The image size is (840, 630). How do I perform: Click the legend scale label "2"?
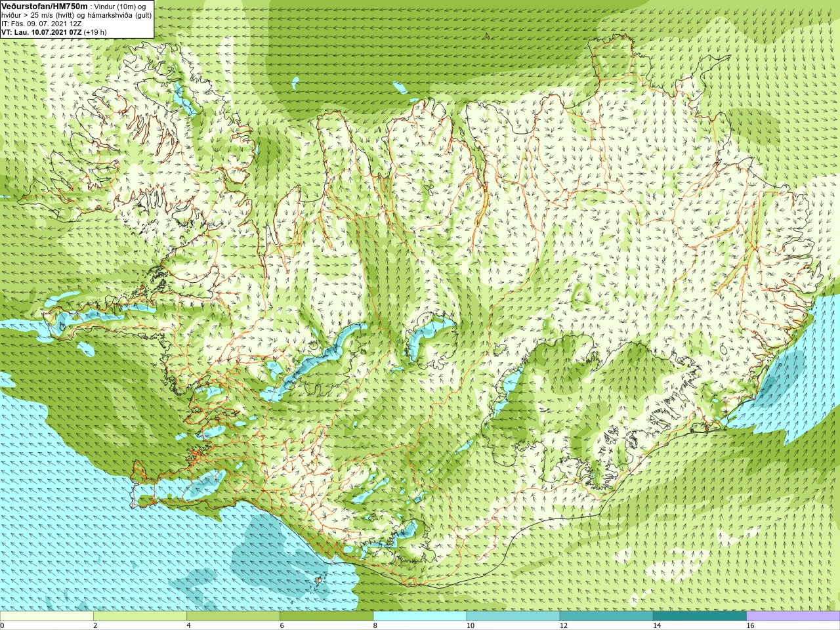coord(95,625)
